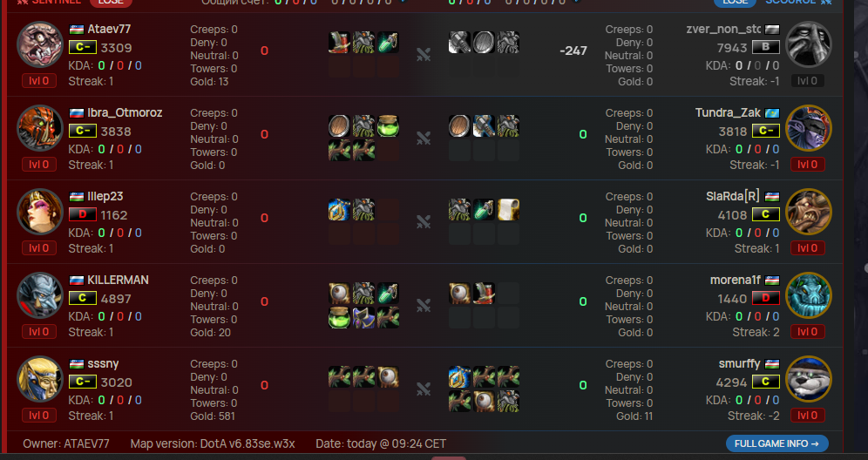The width and height of the screenshot is (868, 460).
Task: Click the Illep23 hero portrait
Action: 40,212
